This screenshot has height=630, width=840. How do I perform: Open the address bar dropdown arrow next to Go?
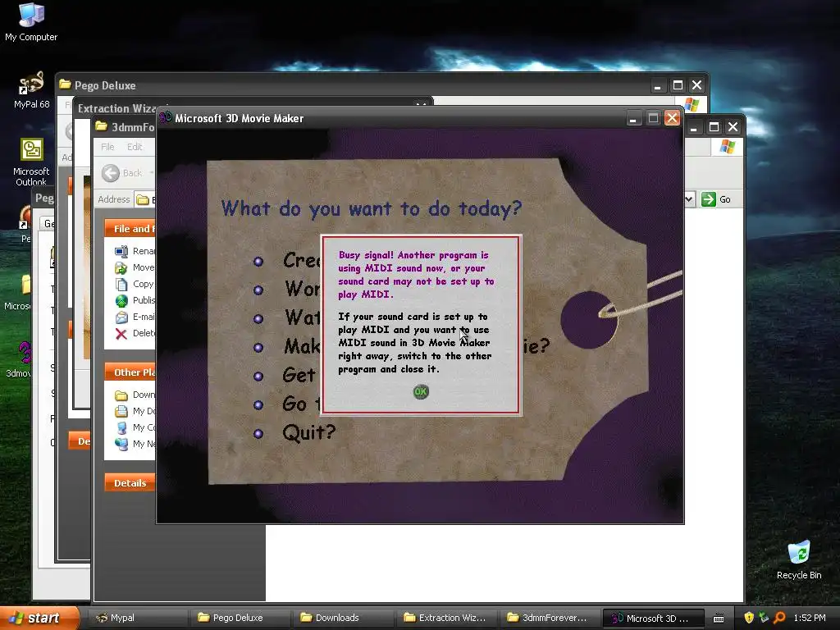point(689,199)
